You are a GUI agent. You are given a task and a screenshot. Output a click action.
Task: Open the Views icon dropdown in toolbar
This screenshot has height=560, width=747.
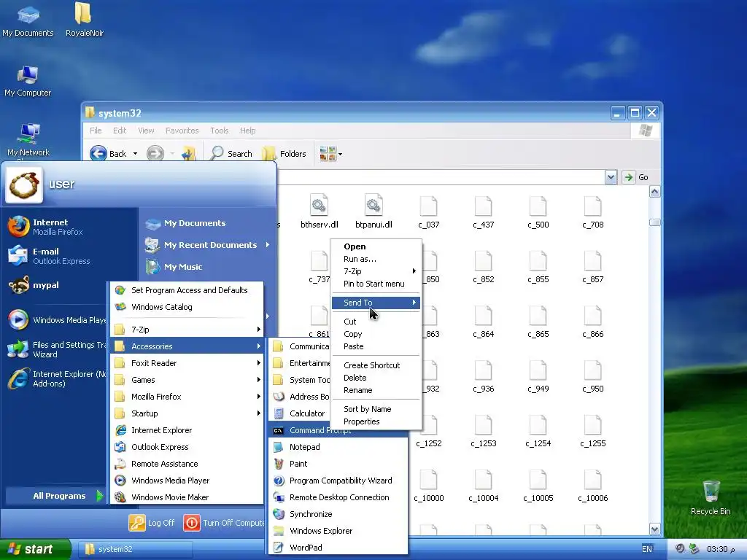(330, 153)
